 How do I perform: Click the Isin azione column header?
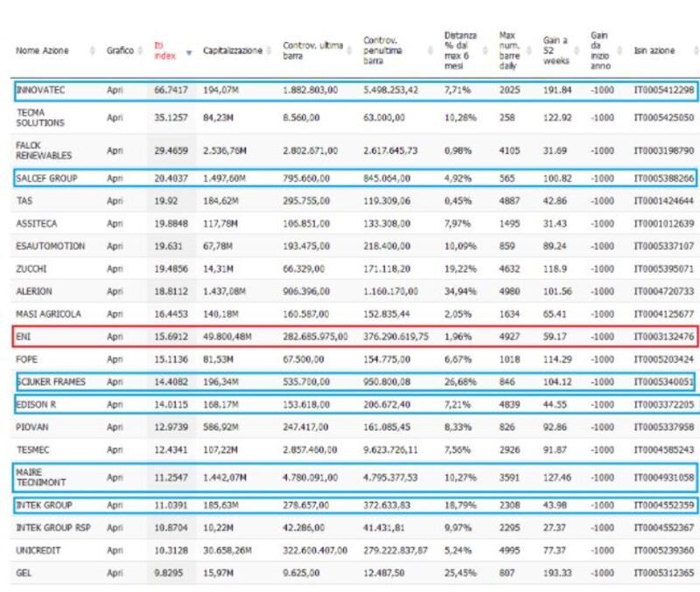point(654,51)
